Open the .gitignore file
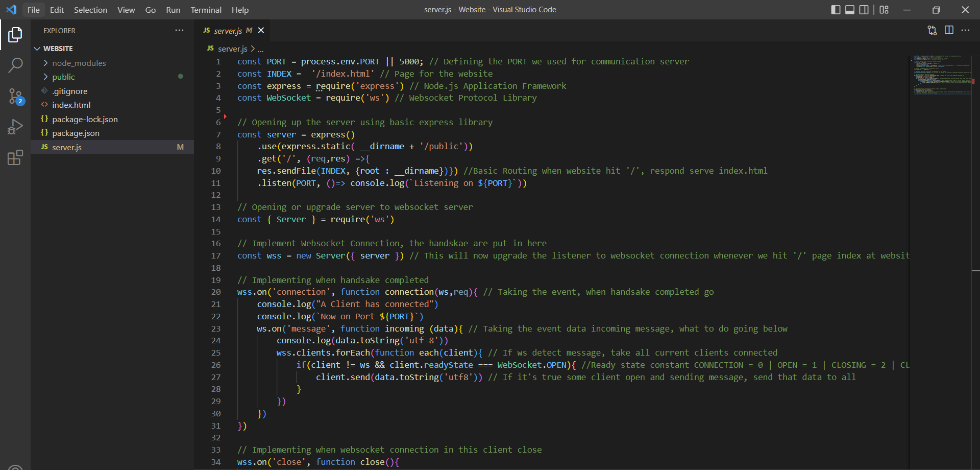980x470 pixels. tap(112, 91)
